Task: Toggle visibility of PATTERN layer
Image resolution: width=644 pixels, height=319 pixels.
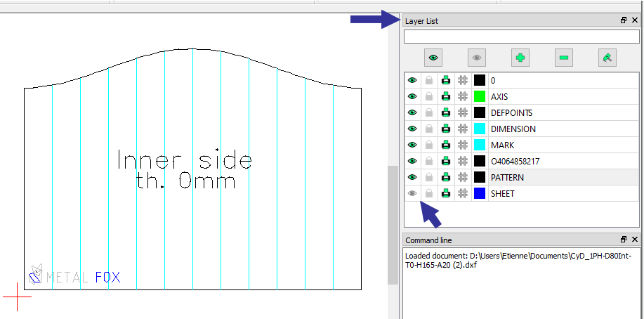Action: tap(412, 177)
